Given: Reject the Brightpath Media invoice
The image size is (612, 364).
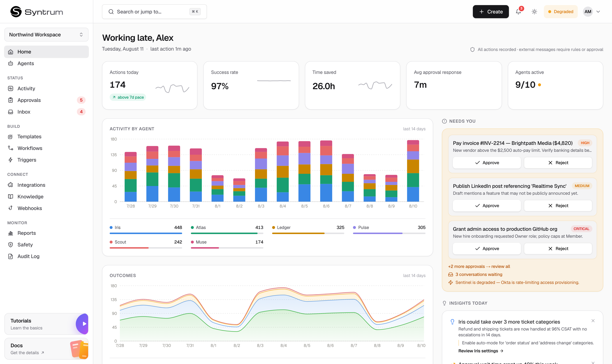Looking at the screenshot, I should [x=558, y=163].
